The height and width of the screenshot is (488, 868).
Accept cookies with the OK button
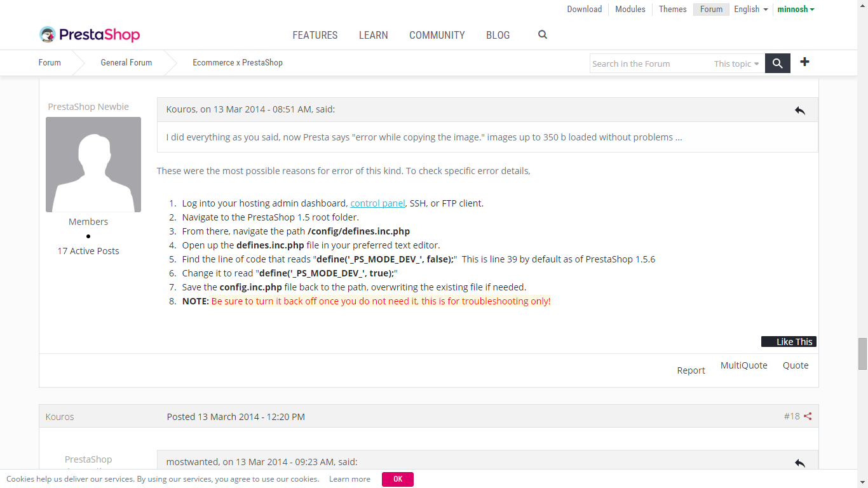(398, 479)
